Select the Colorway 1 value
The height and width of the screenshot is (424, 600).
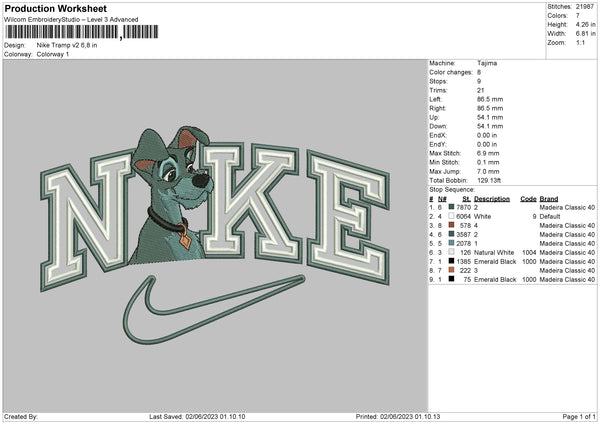tap(53, 54)
